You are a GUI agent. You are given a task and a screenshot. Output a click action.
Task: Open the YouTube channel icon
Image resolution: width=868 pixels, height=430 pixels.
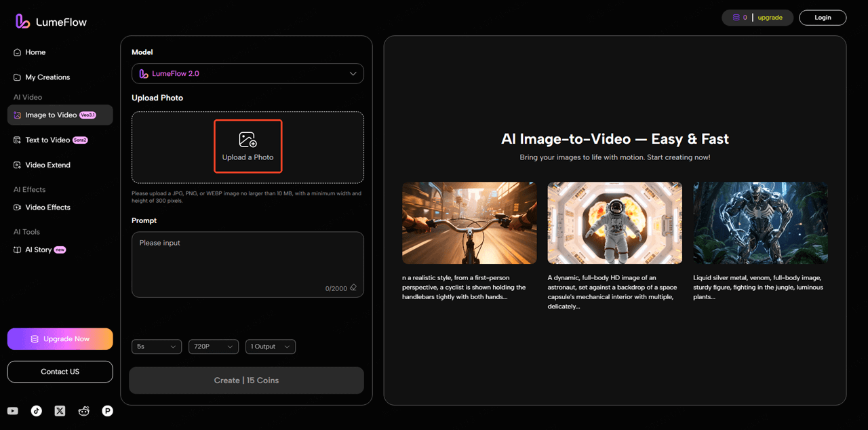12,410
